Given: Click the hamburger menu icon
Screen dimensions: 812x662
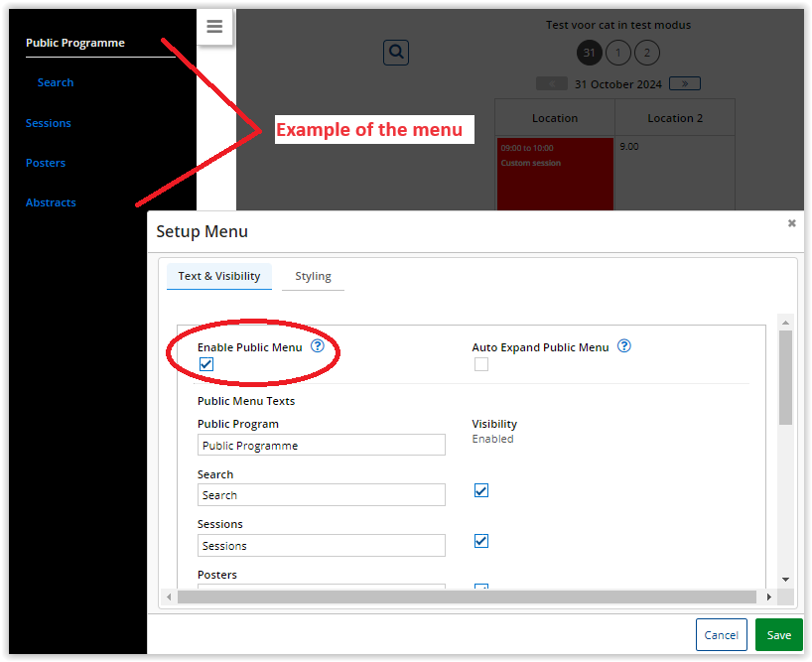Looking at the screenshot, I should (214, 27).
